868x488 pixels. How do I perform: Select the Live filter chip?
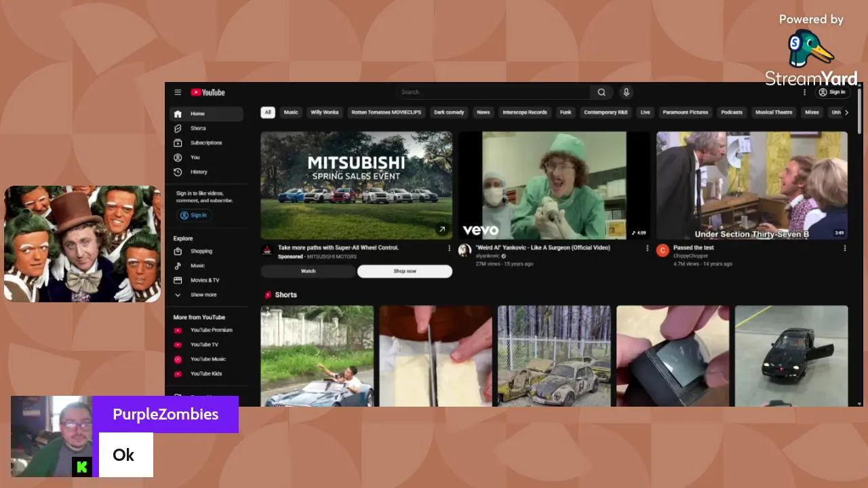click(x=645, y=113)
